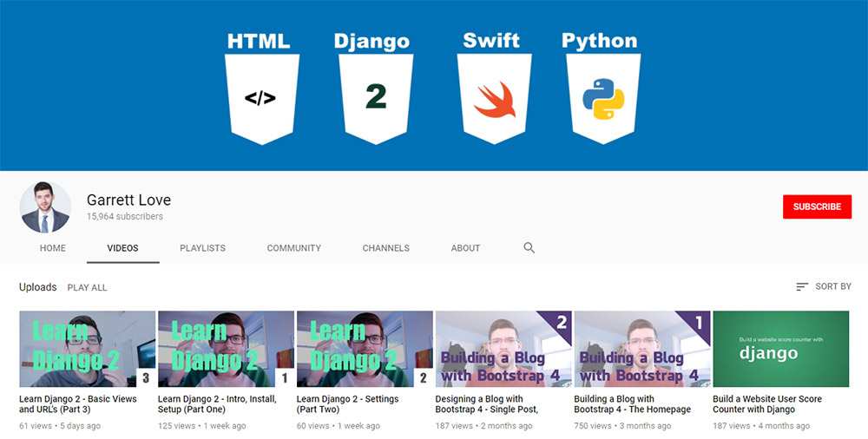Viewport: 868px width, 439px height.
Task: Open Learn Django 2 Part 3 thumbnail
Action: tap(87, 349)
